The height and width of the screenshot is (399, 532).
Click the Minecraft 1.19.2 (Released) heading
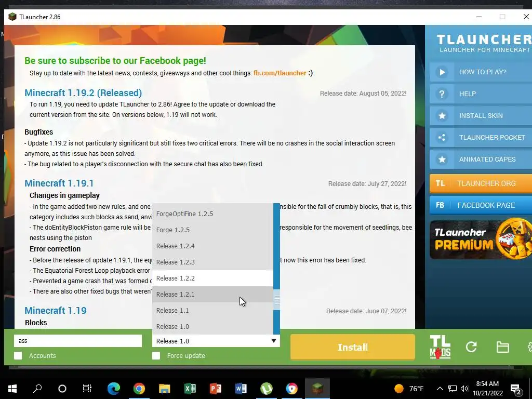tap(83, 92)
